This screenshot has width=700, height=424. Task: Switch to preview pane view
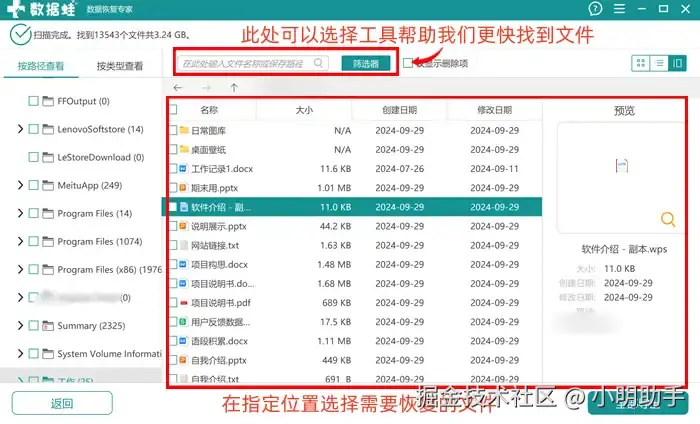(677, 63)
